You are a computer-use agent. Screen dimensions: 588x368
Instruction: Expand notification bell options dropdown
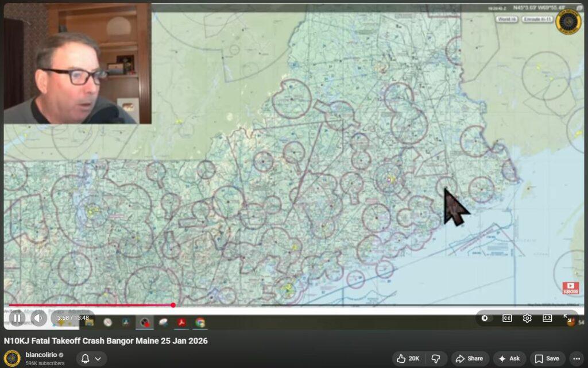pyautogui.click(x=91, y=358)
